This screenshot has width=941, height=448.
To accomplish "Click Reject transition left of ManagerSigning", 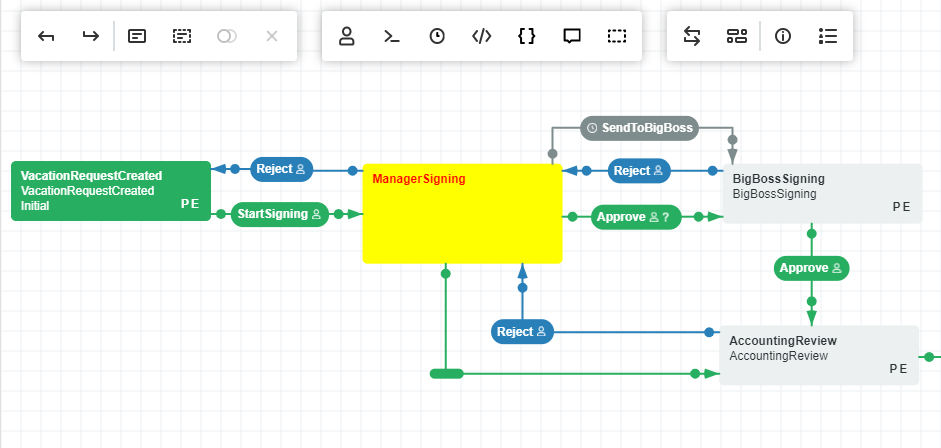I will click(281, 169).
